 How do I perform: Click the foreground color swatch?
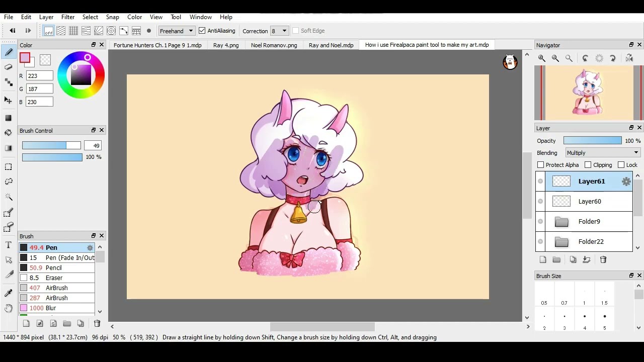pos(25,58)
